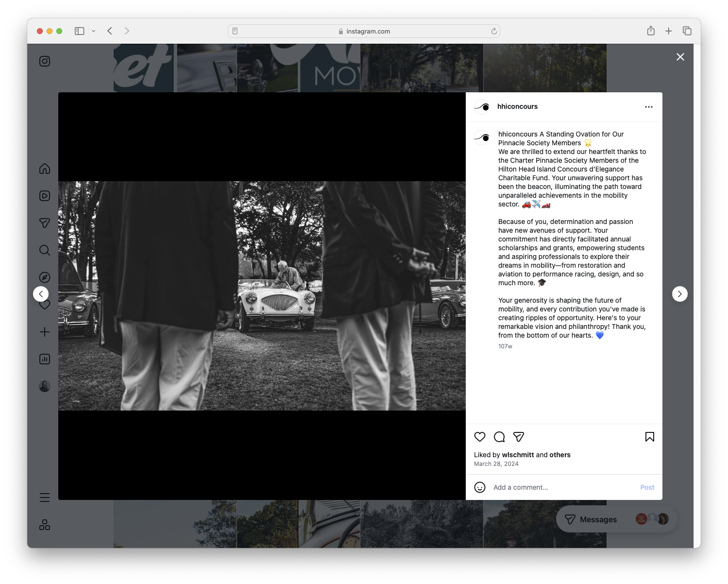This screenshot has width=728, height=584.
Task: Open the Explore compass icon
Action: 44,277
